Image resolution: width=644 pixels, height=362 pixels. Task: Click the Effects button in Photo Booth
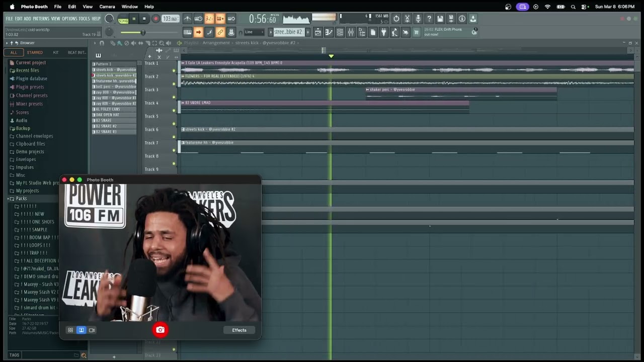point(239,330)
